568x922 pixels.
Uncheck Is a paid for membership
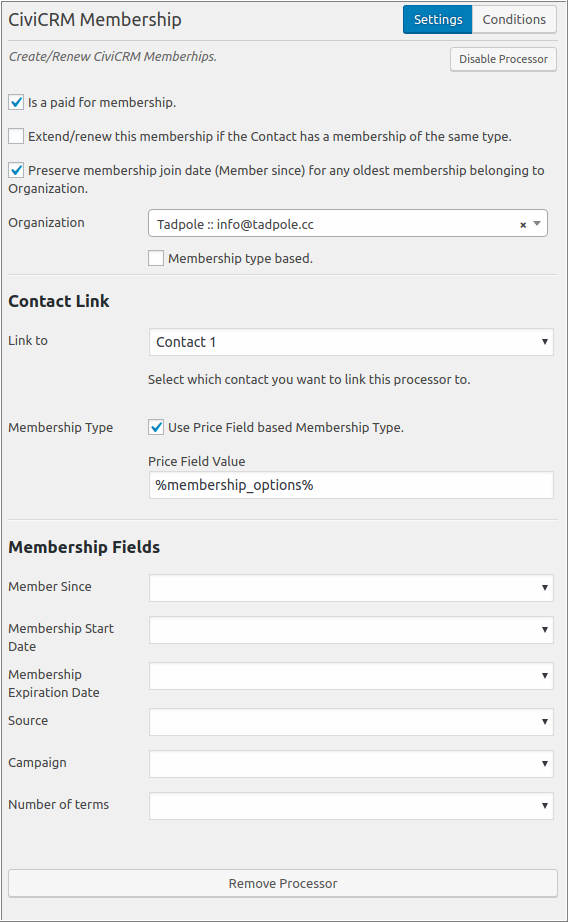[16, 102]
